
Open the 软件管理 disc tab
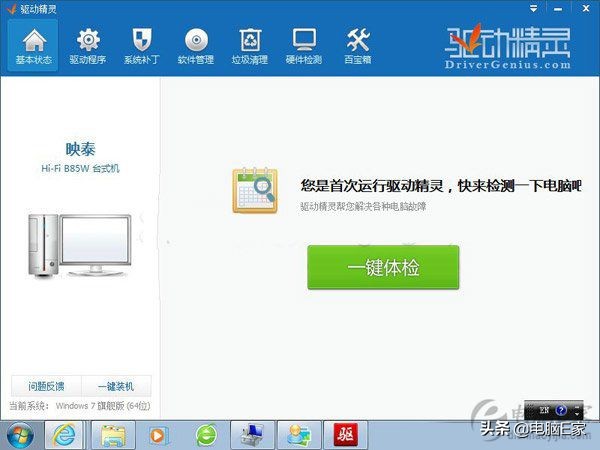196,46
